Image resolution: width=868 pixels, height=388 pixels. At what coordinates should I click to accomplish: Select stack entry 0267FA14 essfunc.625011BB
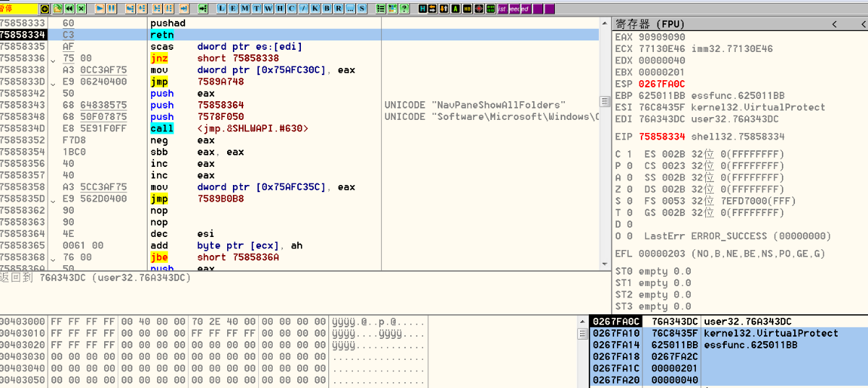point(729,345)
